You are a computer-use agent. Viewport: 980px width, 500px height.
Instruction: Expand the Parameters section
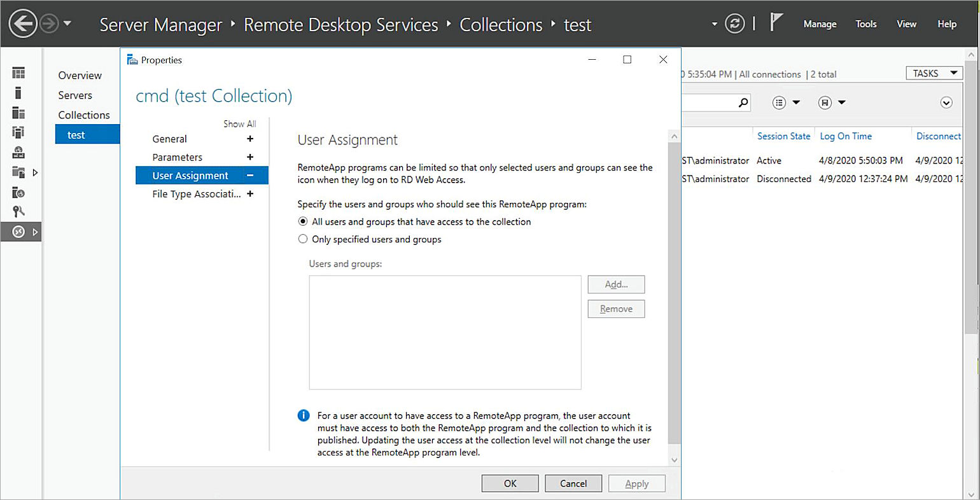coord(250,158)
